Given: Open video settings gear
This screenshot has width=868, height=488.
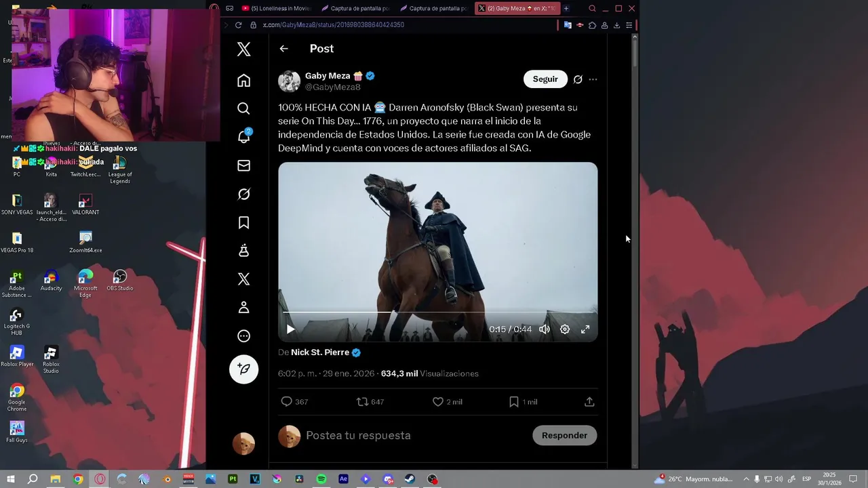Looking at the screenshot, I should (x=565, y=329).
